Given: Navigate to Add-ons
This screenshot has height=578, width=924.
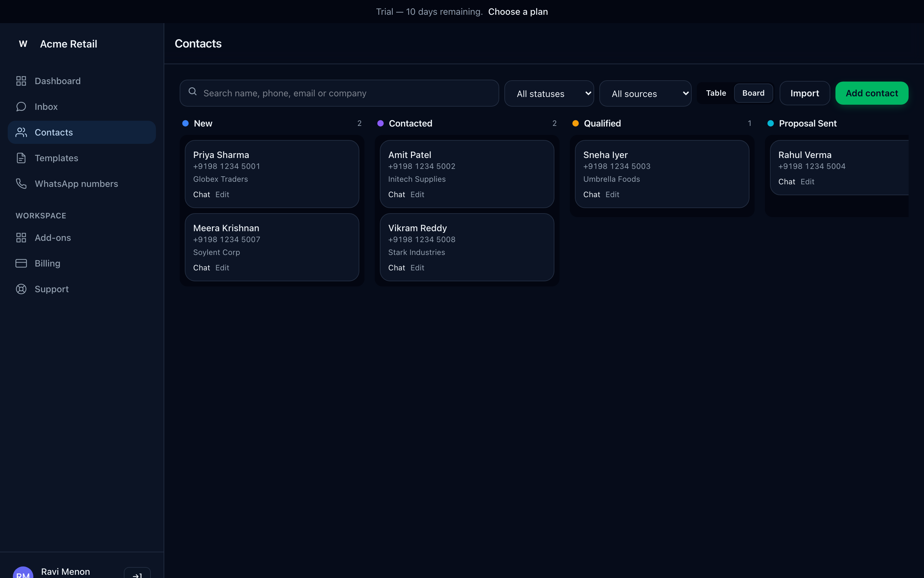Looking at the screenshot, I should click(x=82, y=238).
